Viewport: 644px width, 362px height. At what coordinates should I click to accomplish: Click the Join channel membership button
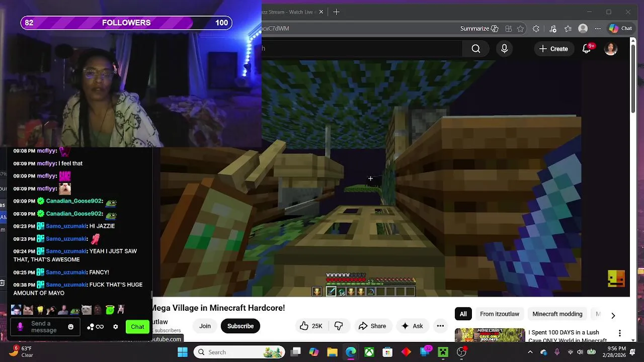click(x=205, y=326)
